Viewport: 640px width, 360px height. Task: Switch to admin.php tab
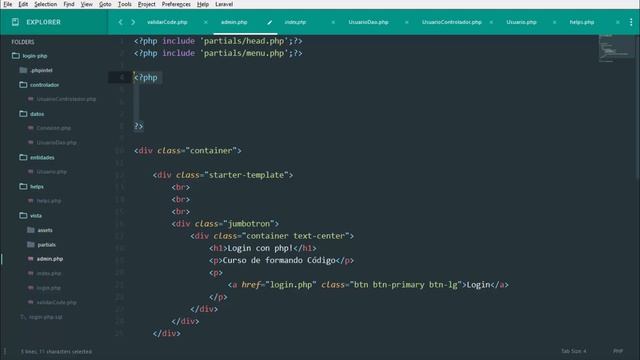pos(234,22)
